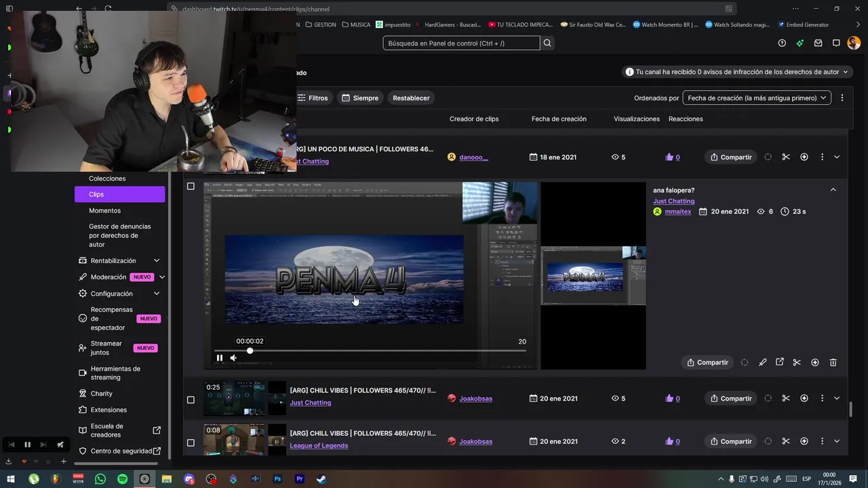Click the Restablecer button
868x488 pixels.
(x=411, y=98)
